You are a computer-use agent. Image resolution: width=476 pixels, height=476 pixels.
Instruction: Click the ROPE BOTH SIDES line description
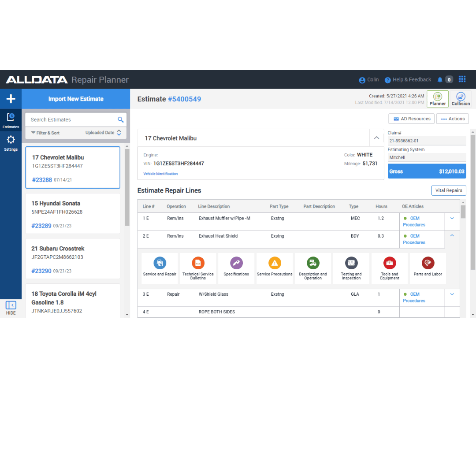coord(217,312)
